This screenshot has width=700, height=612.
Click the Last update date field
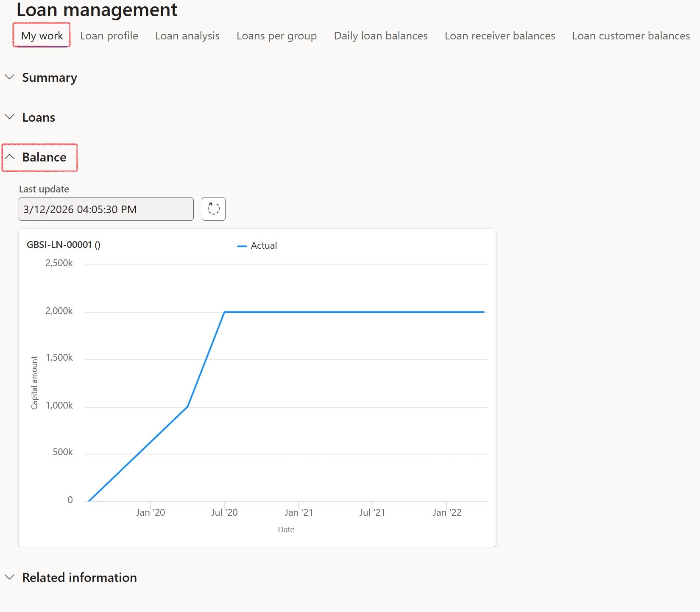[106, 209]
